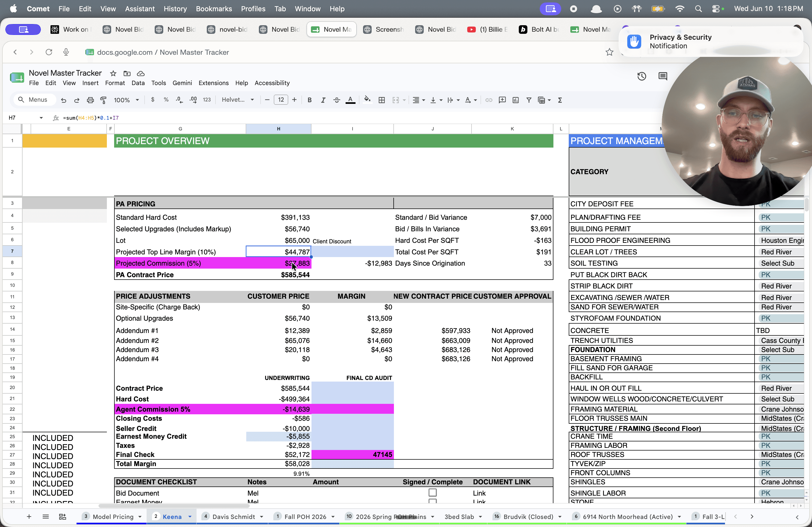Increase font size with plus button
Screen dimensions: 812x527
[x=294, y=100]
